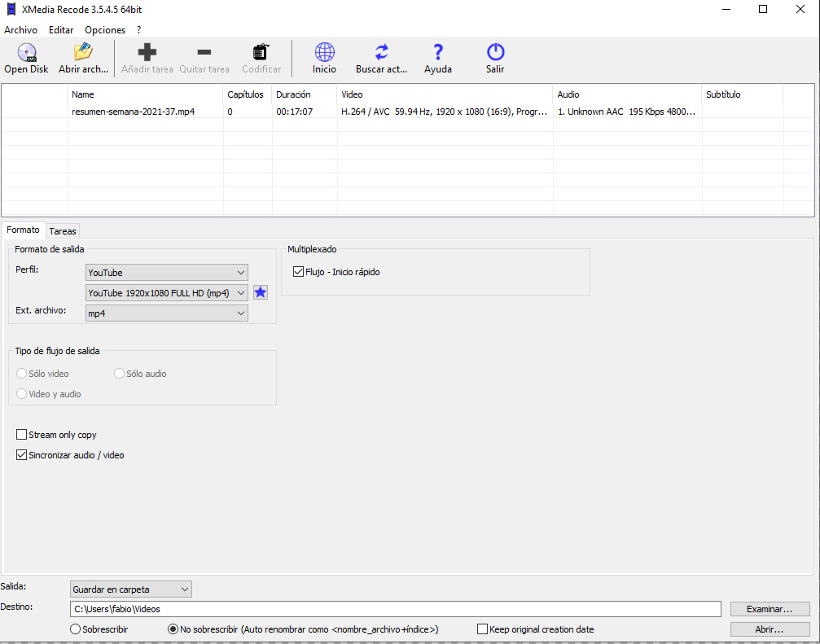Open the Opciones menu
Image resolution: width=820 pixels, height=644 pixels.
coord(105,30)
